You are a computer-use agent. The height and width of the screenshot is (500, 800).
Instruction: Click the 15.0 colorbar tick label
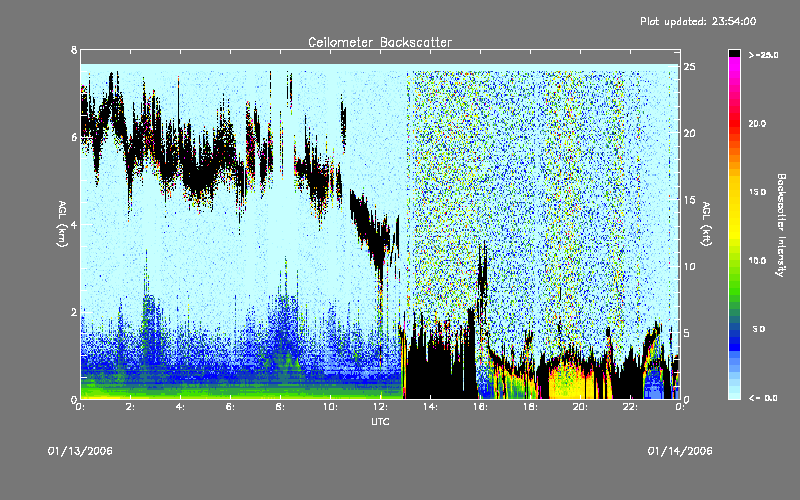click(757, 192)
